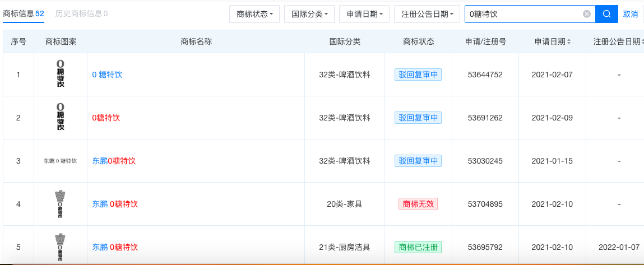Click the 32类-啤酒饮料 cell in row 3

[345, 161]
